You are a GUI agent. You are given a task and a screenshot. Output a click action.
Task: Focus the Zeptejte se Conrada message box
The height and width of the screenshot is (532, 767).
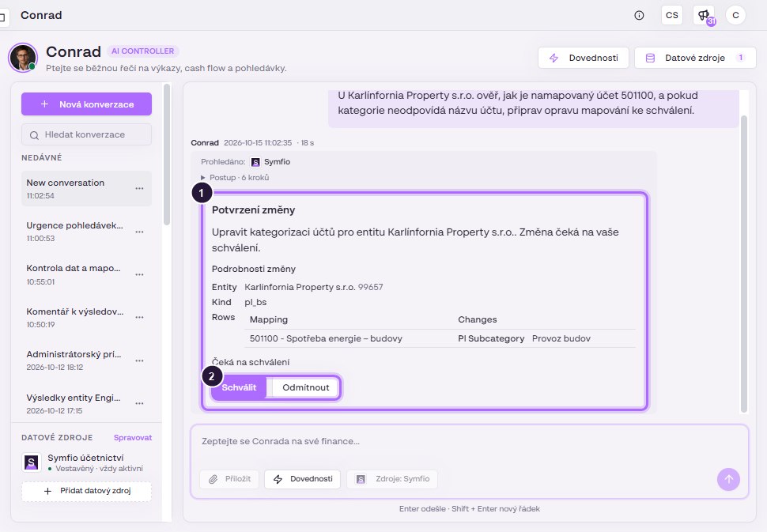pos(470,442)
